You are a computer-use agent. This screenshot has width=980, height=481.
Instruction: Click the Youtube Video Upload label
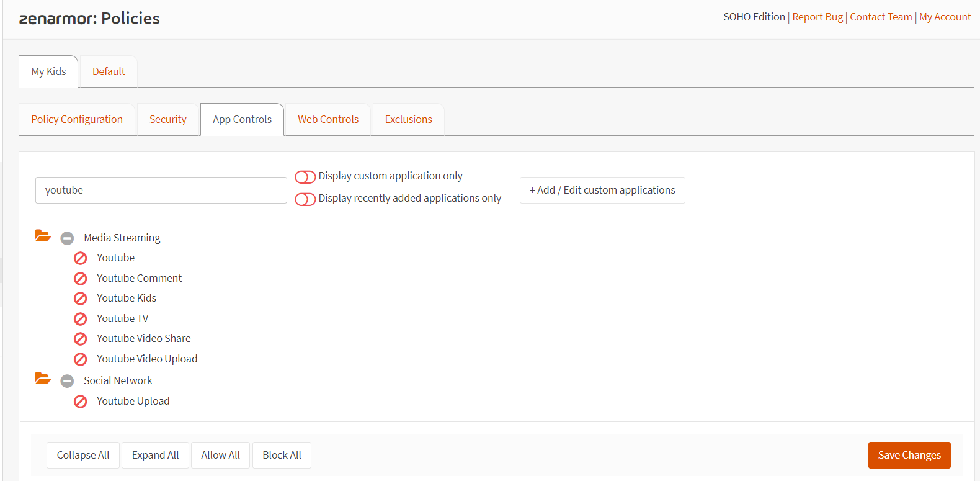pyautogui.click(x=147, y=359)
